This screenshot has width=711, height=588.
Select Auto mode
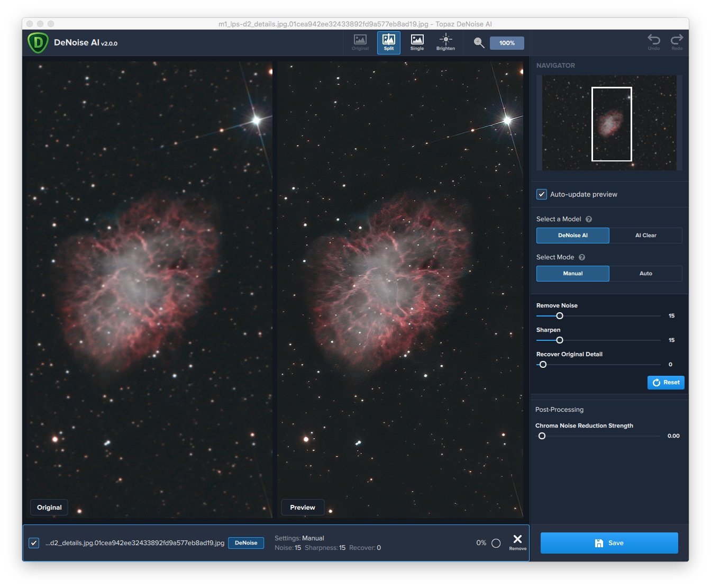point(646,274)
